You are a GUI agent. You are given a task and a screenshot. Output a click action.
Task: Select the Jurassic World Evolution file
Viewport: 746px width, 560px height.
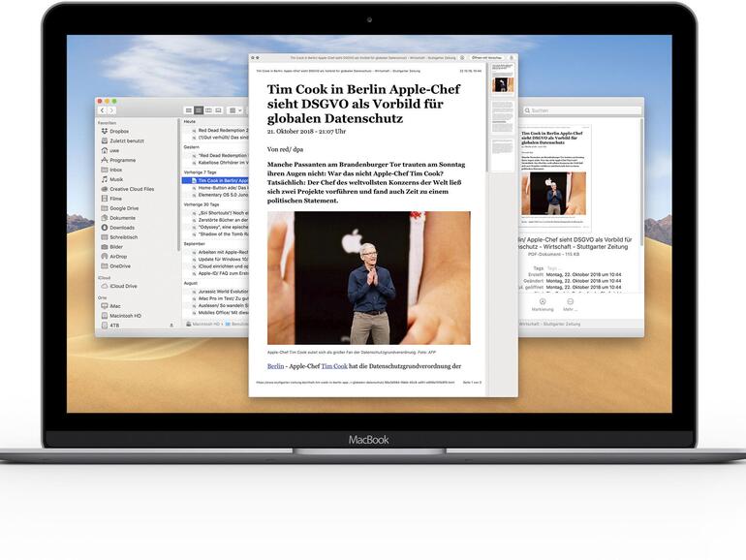[x=215, y=292]
